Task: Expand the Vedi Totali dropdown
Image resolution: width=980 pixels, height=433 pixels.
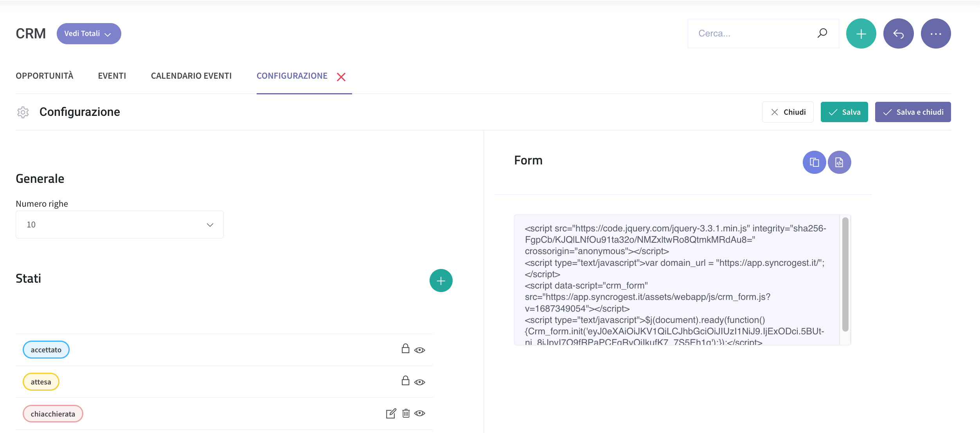Action: 89,34
